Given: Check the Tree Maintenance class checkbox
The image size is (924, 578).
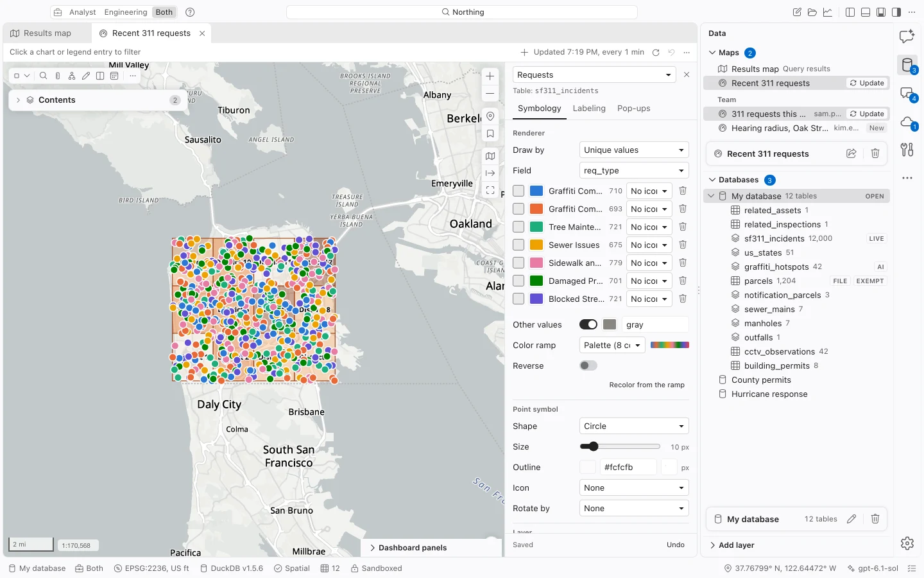Looking at the screenshot, I should pos(518,227).
